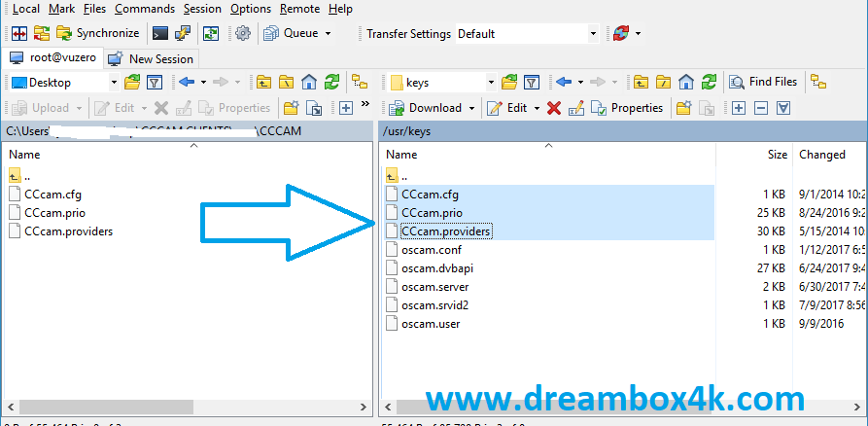This screenshot has width=868, height=426.
Task: Click the remote Edit button
Action: pyautogui.click(x=506, y=107)
